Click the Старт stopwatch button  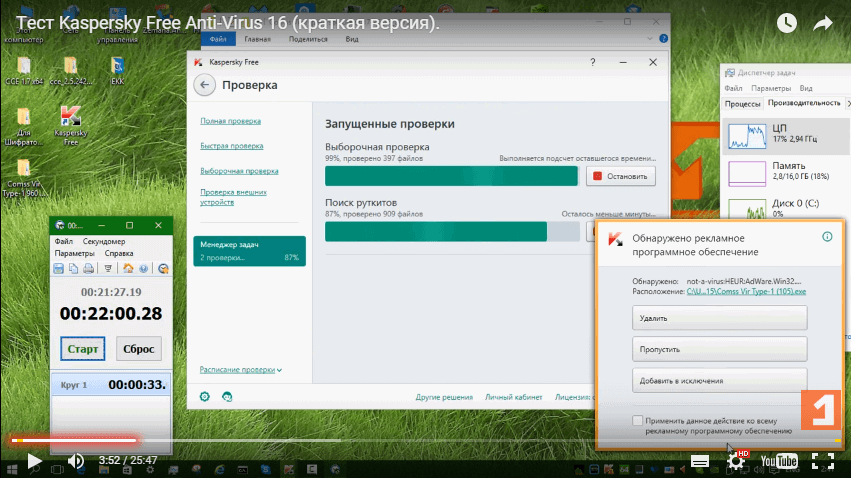point(82,349)
